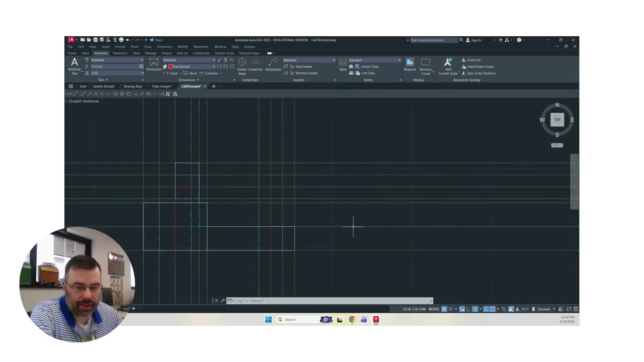
Task: Open the Parametric ribbon tab
Action: [120, 53]
